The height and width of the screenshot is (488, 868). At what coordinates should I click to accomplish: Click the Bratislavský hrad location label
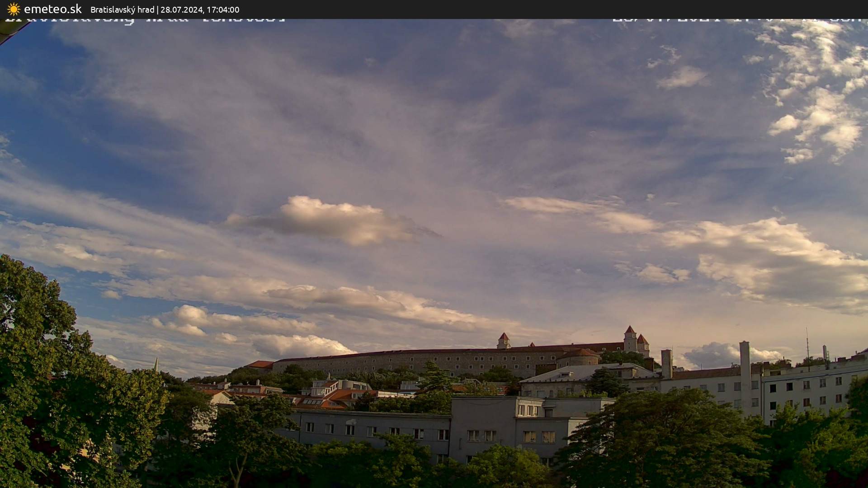(123, 9)
